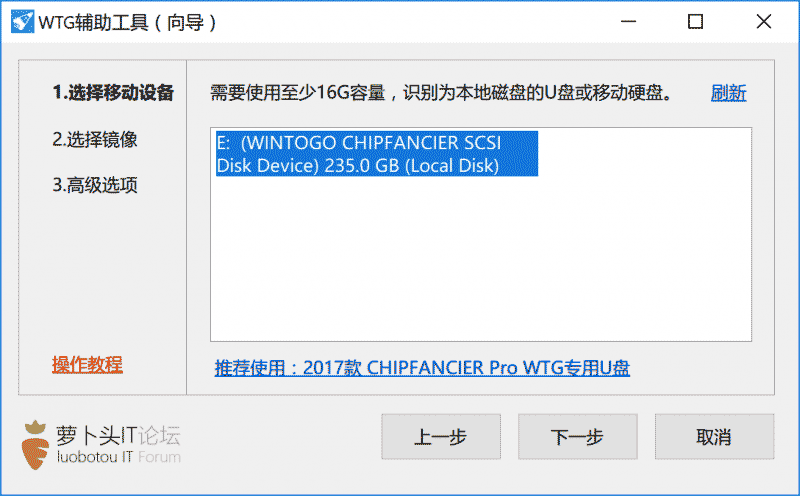
Task: Close the WTG wizard window
Action: tap(763, 22)
